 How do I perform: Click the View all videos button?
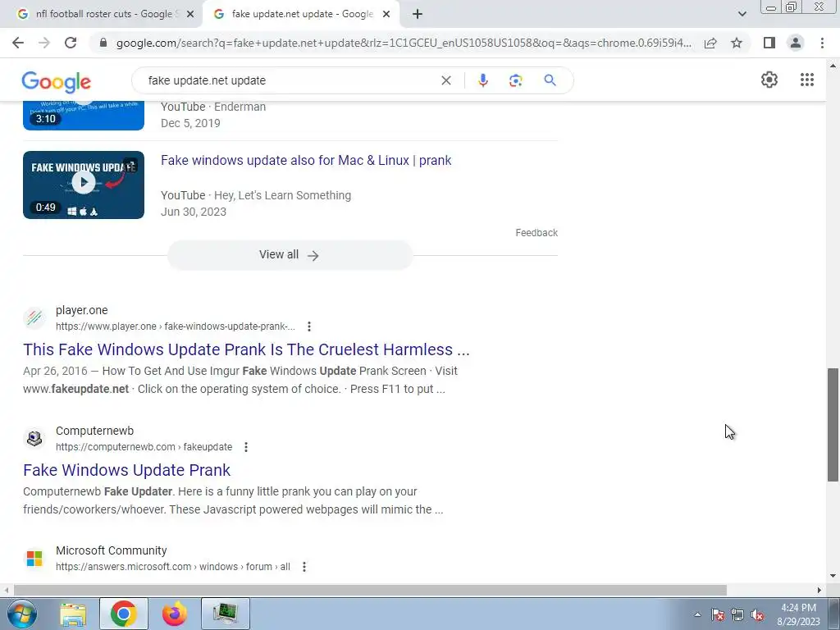[x=290, y=255]
